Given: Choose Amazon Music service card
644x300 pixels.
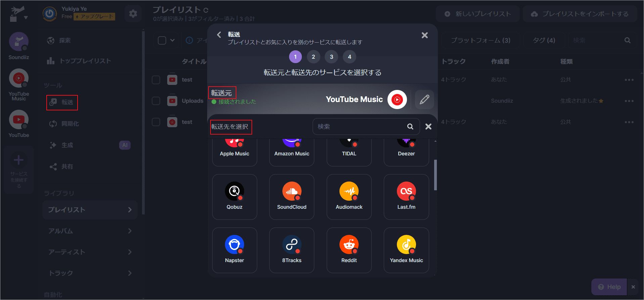Looking at the screenshot, I should [291, 152].
